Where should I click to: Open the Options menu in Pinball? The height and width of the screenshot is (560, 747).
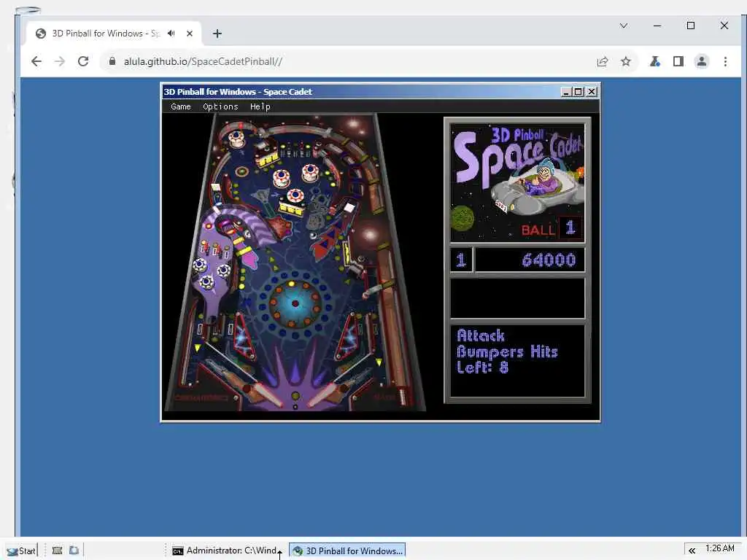[220, 106]
